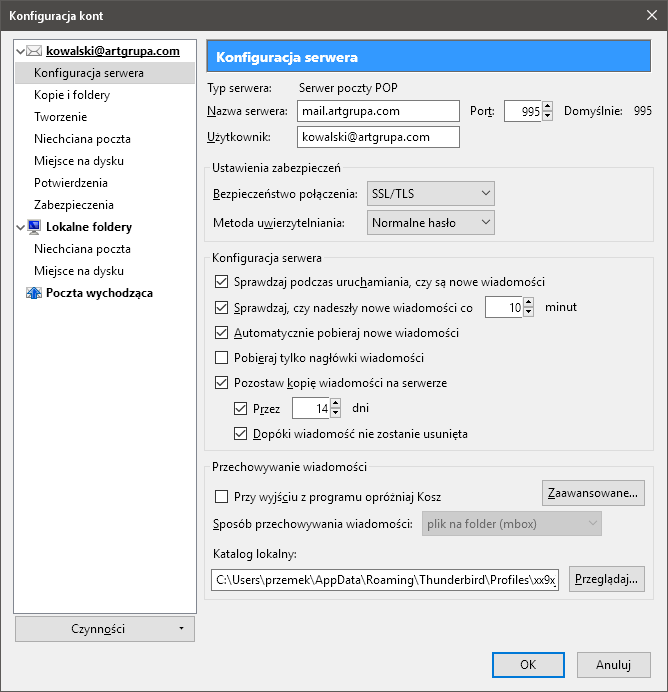The image size is (668, 692).
Task: Enable Przy wyjściu z programu opróżniaj Kosz
Action: (221, 497)
